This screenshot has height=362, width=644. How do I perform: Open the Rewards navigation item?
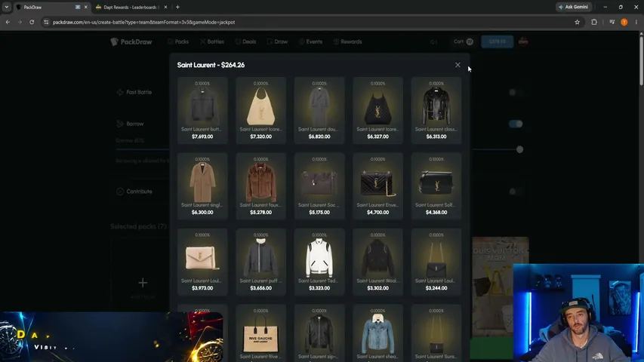(x=348, y=41)
